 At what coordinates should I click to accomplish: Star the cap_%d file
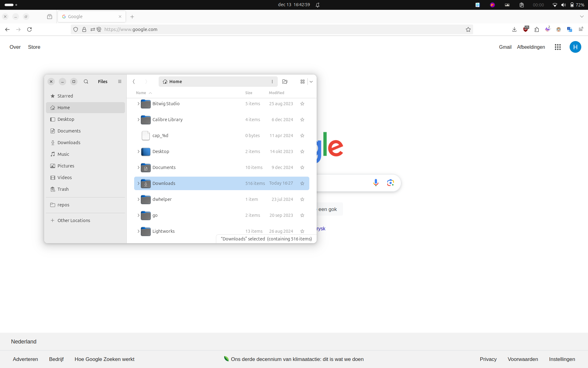tap(302, 136)
